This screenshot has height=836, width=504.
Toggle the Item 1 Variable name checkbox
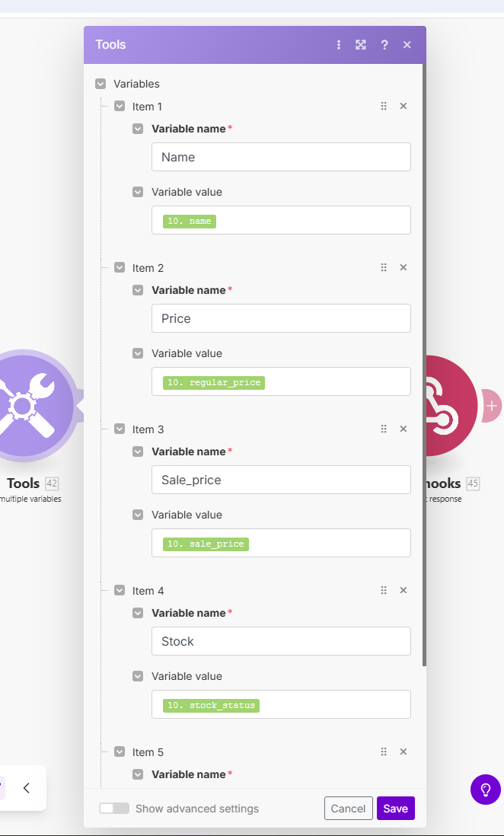click(138, 129)
